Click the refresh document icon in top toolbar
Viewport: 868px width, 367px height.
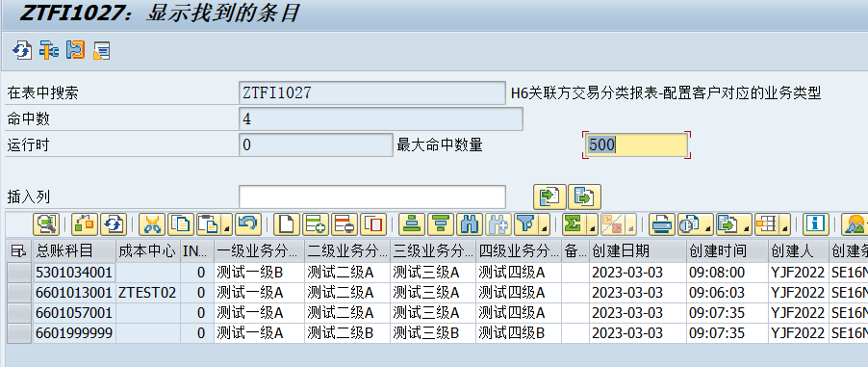pyautogui.click(x=21, y=50)
